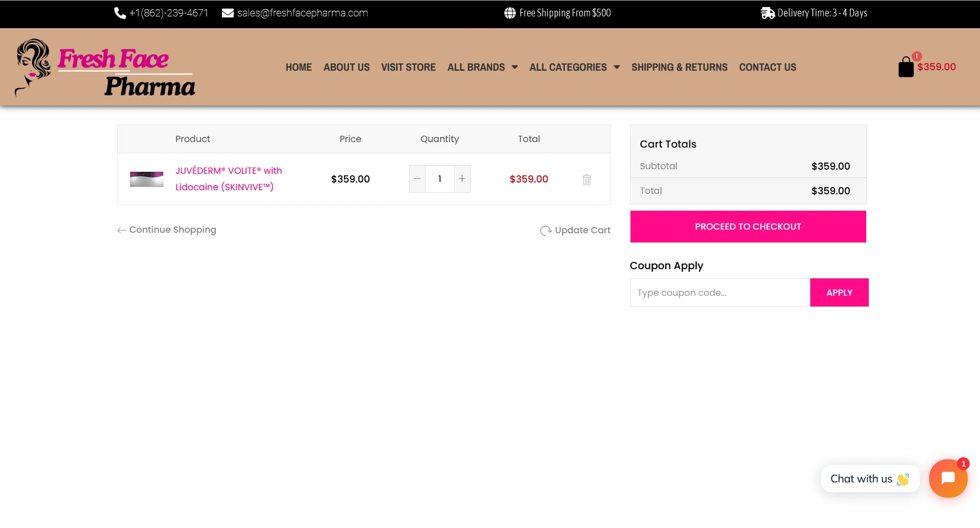Click the chat notification badge
Image resolution: width=980 pixels, height=528 pixels.
(x=964, y=464)
